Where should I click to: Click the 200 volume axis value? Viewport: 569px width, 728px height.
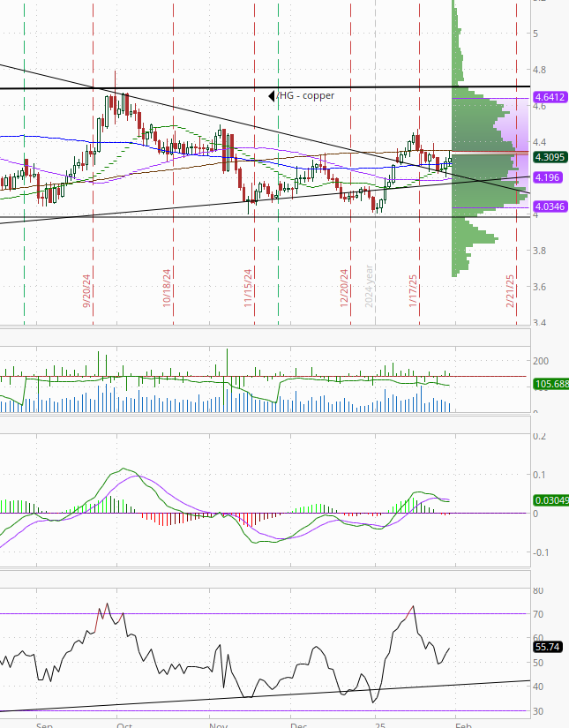(x=541, y=361)
